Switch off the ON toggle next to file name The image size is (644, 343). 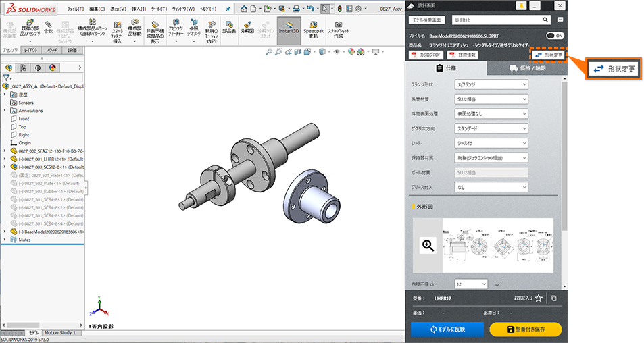(555, 35)
